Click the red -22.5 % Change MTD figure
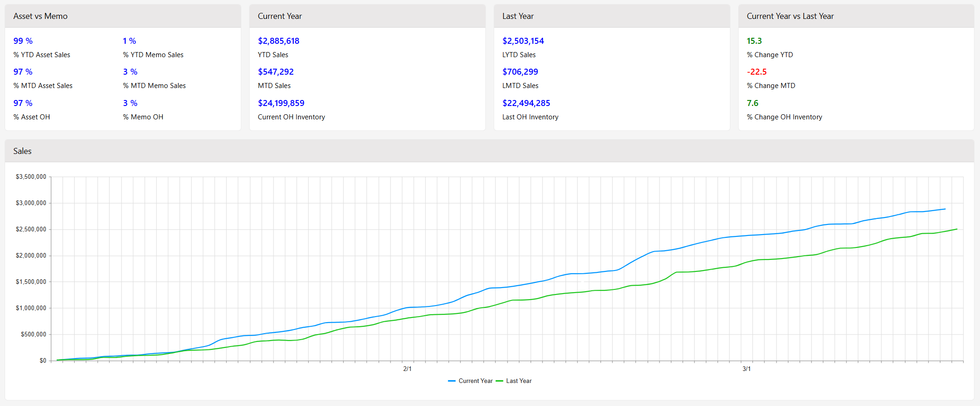Screen dimensions: 980x406 (757, 72)
